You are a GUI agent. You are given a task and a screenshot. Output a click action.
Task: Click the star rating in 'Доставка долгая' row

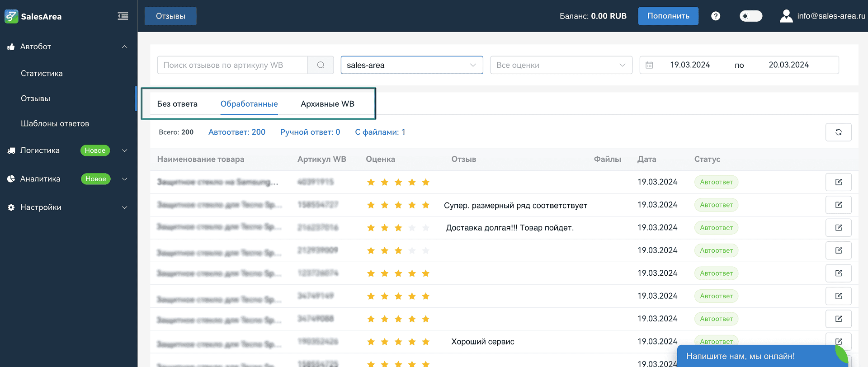coord(398,228)
